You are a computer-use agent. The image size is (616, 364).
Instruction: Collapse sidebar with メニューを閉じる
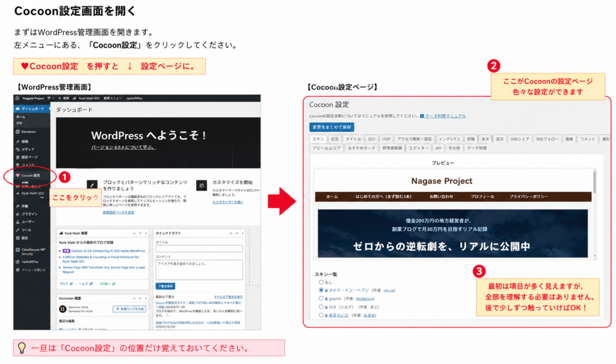click(32, 270)
